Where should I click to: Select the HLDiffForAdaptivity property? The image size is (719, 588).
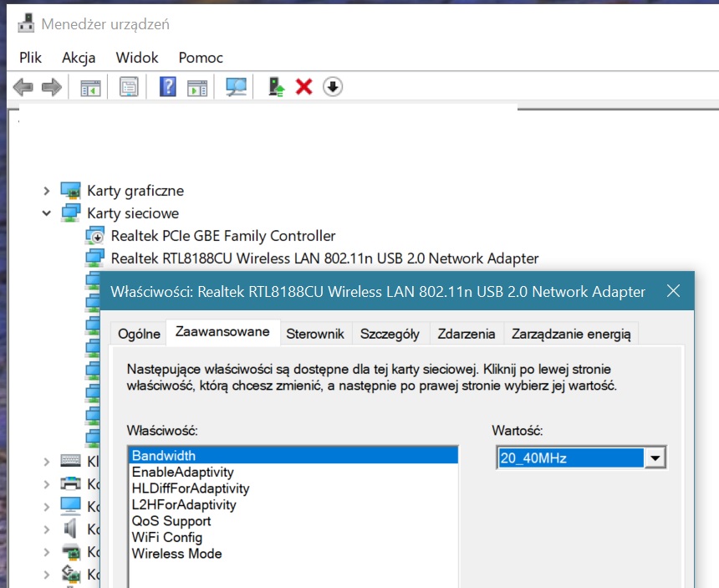(293, 488)
